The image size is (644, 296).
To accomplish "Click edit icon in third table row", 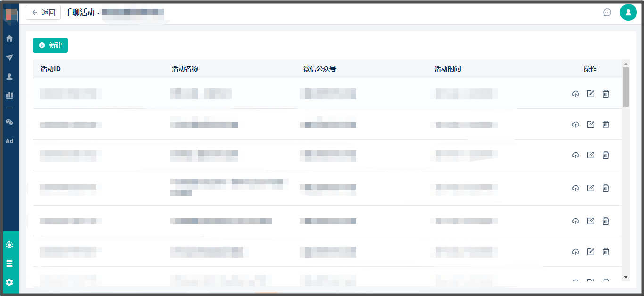I will pyautogui.click(x=591, y=155).
